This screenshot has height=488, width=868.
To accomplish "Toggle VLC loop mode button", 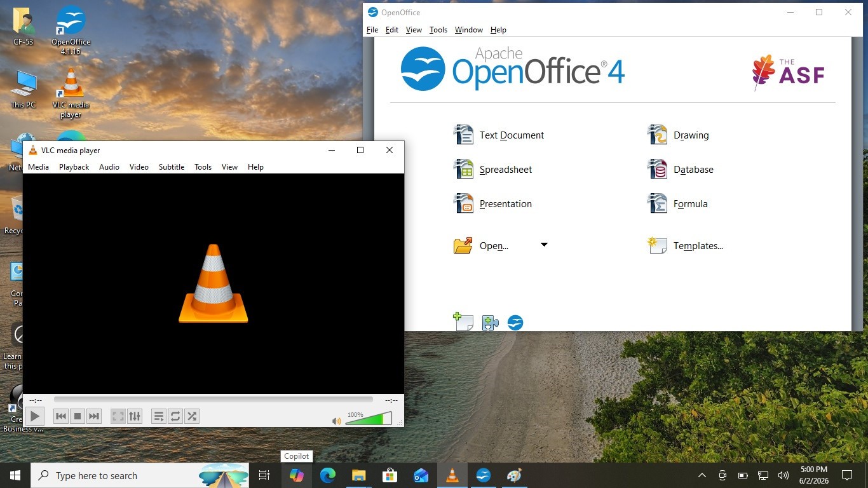I will coord(175,416).
